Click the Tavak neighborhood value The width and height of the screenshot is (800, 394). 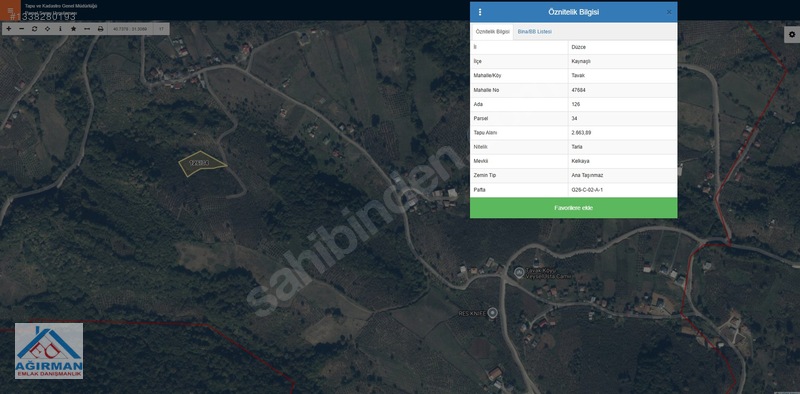point(622,76)
